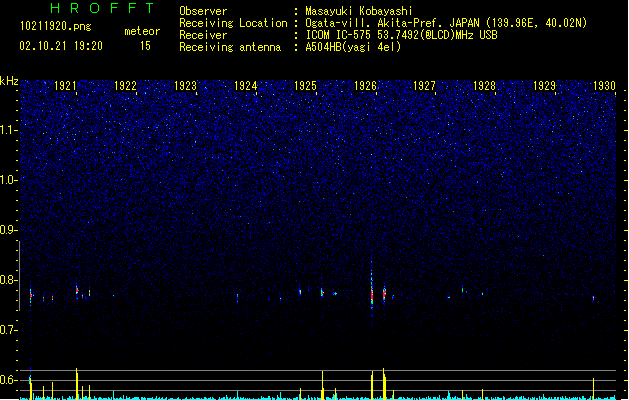Screen dimensions: 629x400
Task: Click the 1928 time marker
Action: (485, 86)
